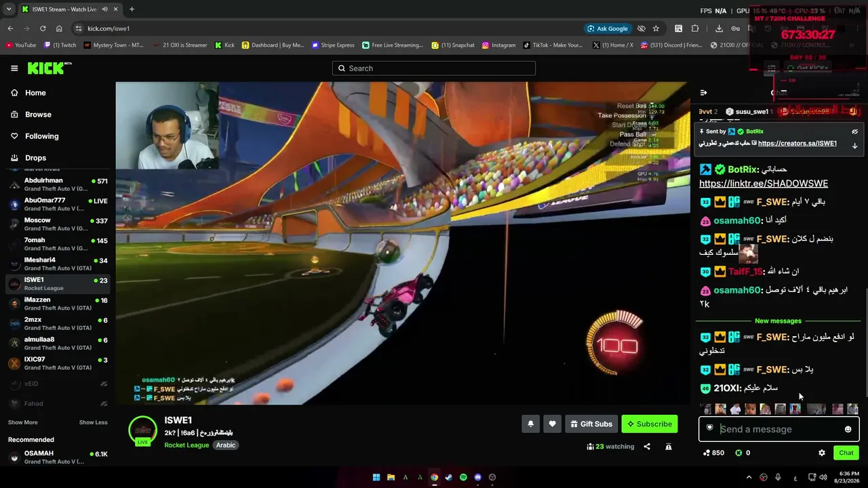Select the Moscow channel row
This screenshot has width=868, height=488.
point(58,224)
